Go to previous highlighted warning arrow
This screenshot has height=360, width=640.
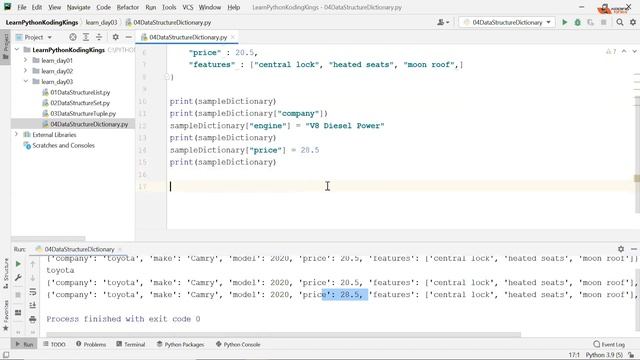pyautogui.click(x=624, y=51)
